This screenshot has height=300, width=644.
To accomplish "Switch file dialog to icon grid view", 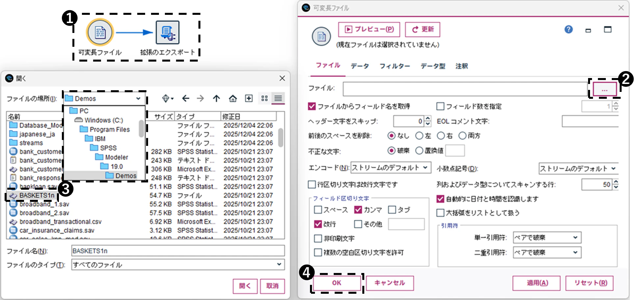I will click(265, 98).
